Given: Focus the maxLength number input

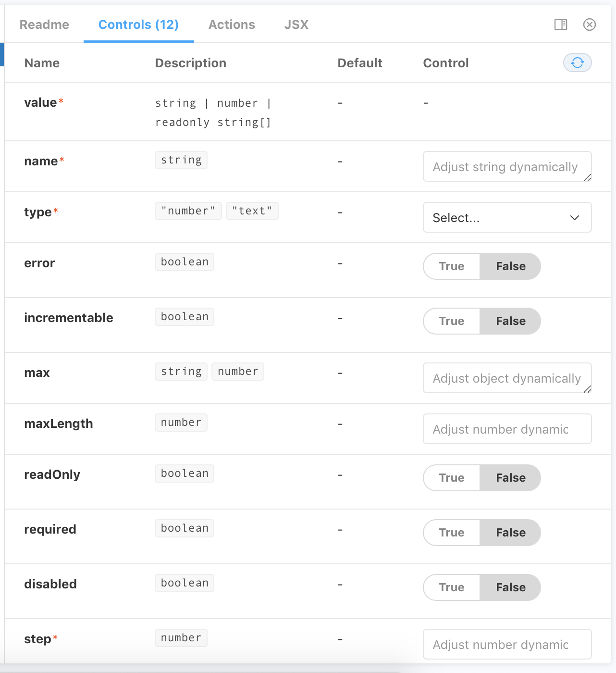Looking at the screenshot, I should 507,428.
